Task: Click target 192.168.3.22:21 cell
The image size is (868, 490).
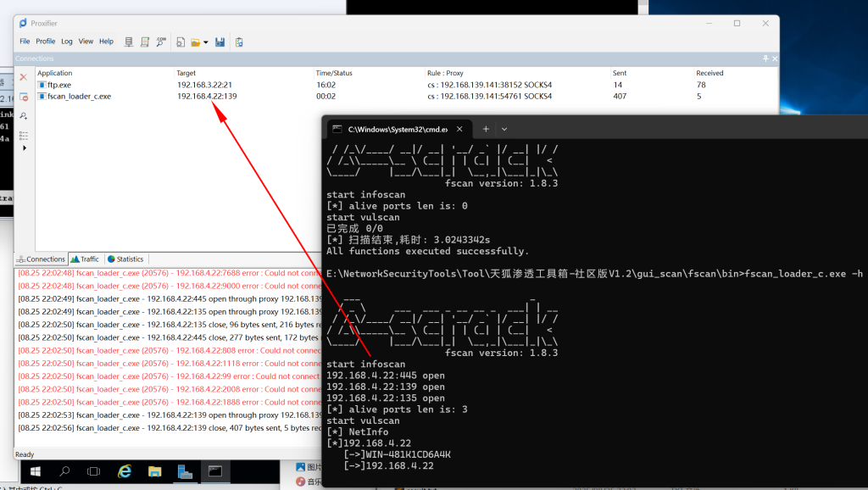Action: [x=204, y=85]
